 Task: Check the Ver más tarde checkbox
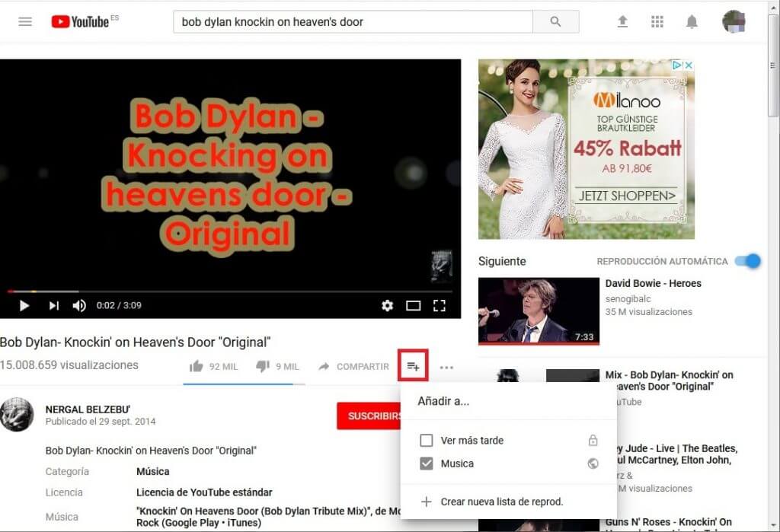click(427, 441)
